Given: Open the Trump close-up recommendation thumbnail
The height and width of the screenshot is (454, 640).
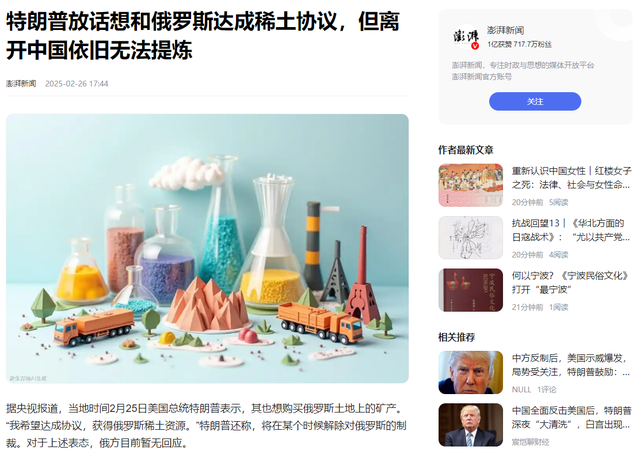Looking at the screenshot, I should point(471,372).
